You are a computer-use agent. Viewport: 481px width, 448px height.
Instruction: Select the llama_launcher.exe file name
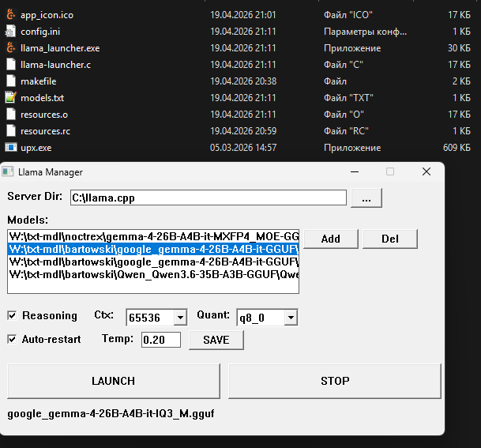point(60,48)
